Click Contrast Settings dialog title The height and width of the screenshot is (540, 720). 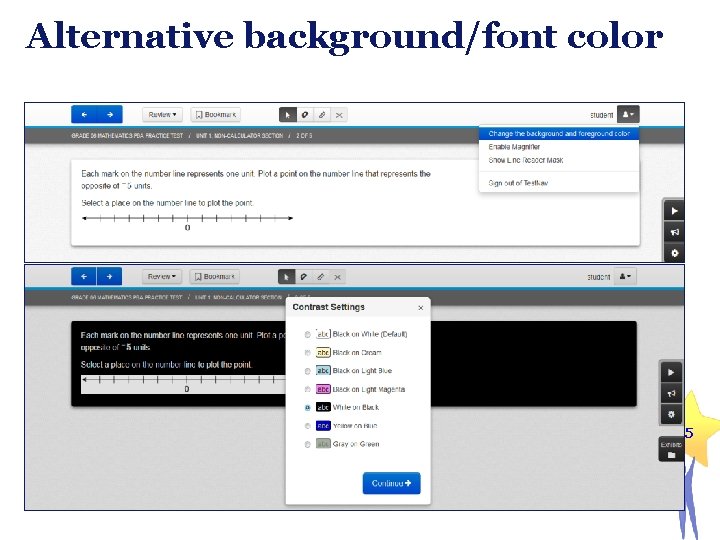coord(328,307)
